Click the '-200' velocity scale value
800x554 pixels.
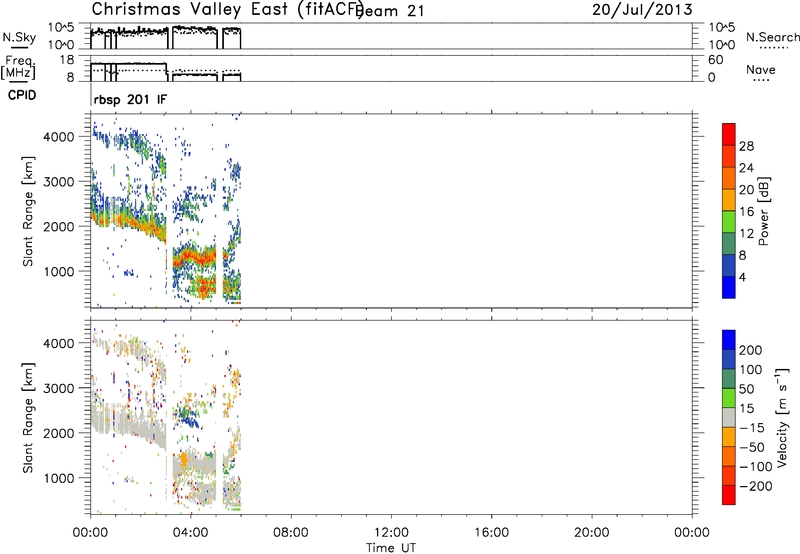click(x=756, y=486)
